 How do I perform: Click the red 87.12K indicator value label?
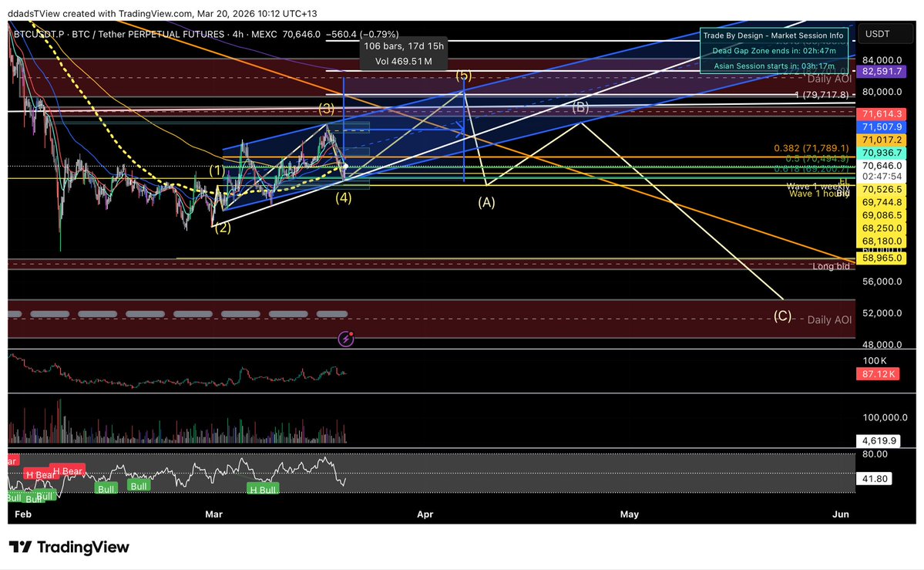[878, 374]
